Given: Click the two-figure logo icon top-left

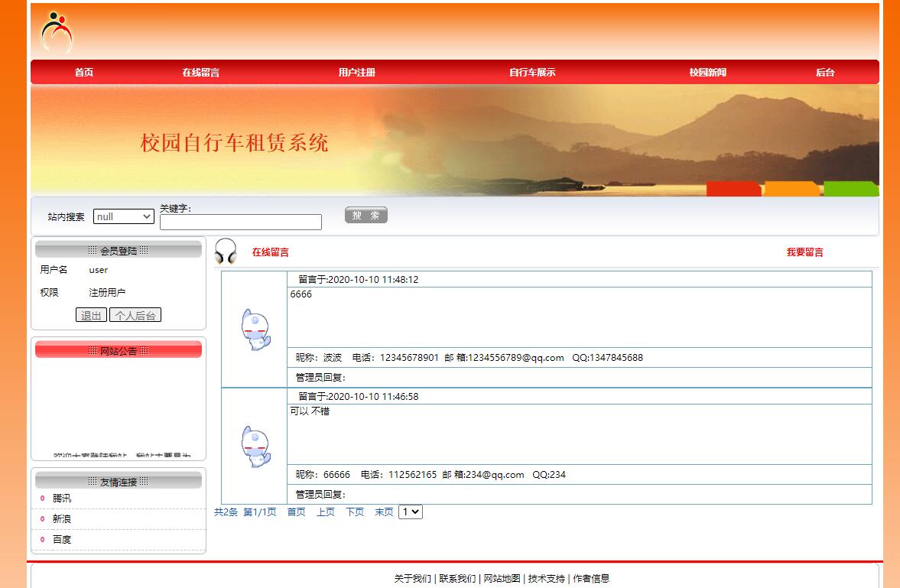Looking at the screenshot, I should [57, 30].
